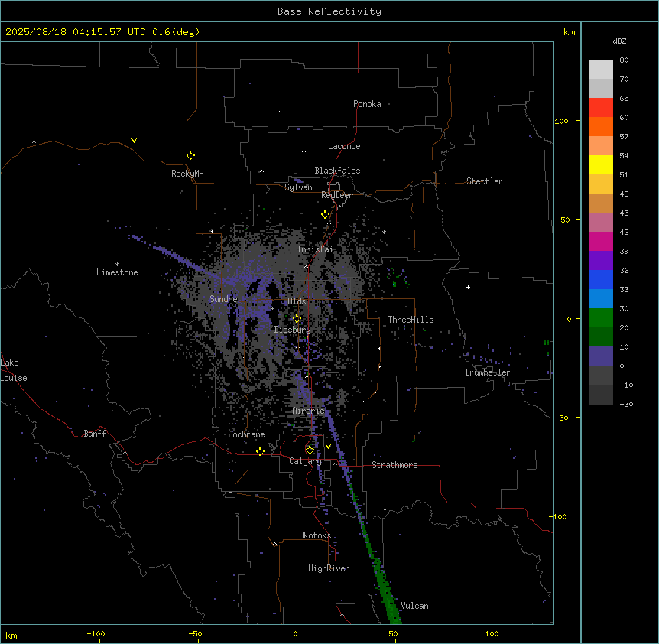This screenshot has width=659, height=644.
Task: Click the dBZ legend heading
Action: (x=619, y=41)
